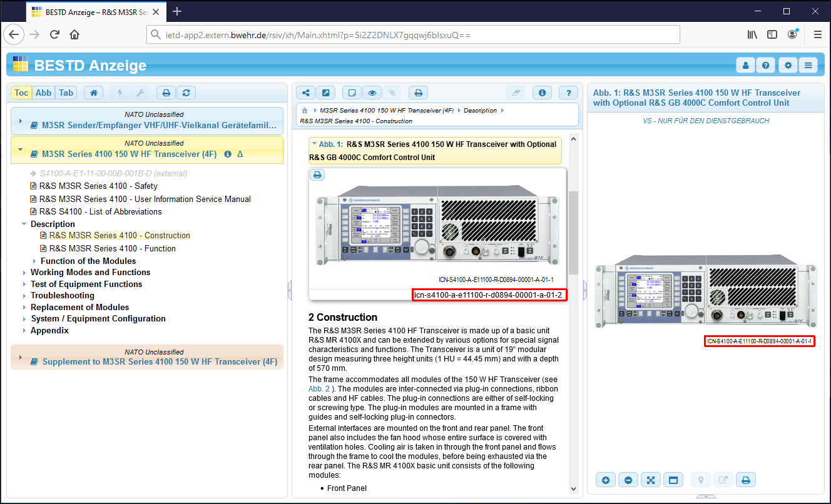Print the table of contents
831x504 pixels.
[x=166, y=93]
